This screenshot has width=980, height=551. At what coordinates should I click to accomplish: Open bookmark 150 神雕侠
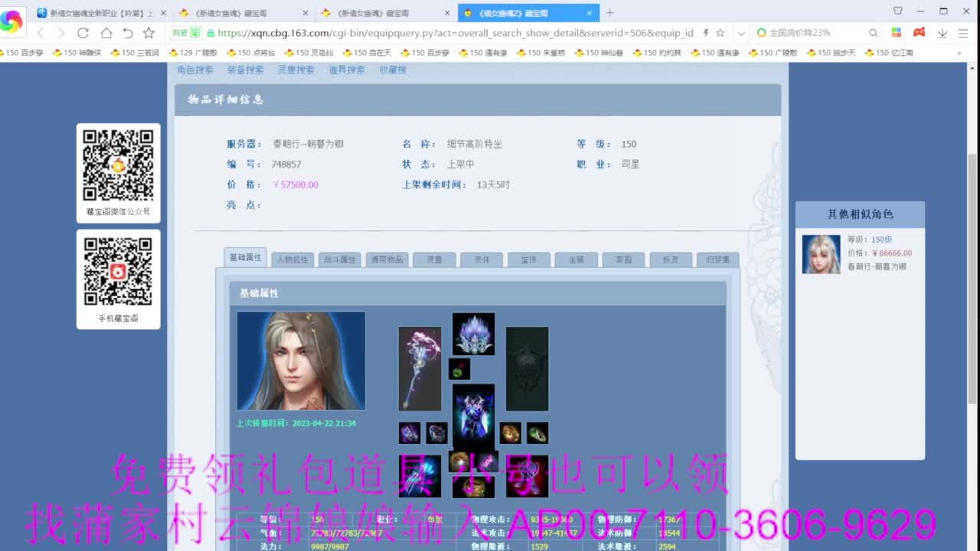click(77, 53)
